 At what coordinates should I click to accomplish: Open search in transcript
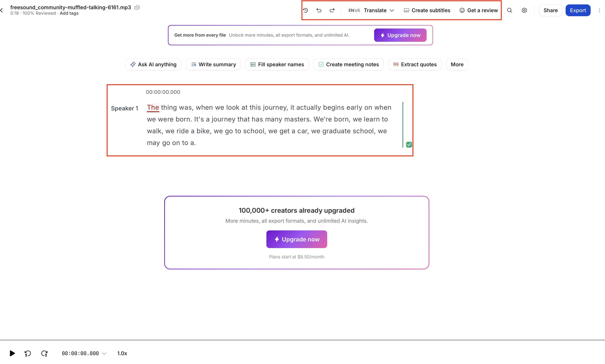pos(510,10)
